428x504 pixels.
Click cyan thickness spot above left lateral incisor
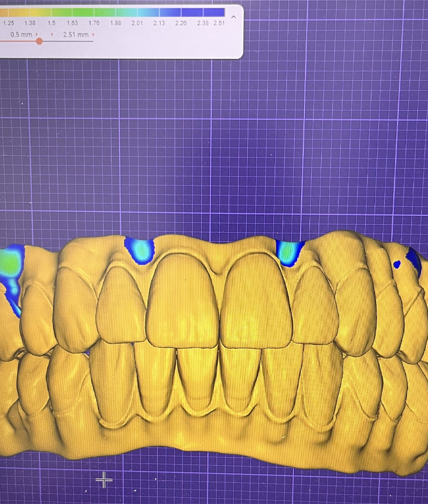[x=139, y=250]
